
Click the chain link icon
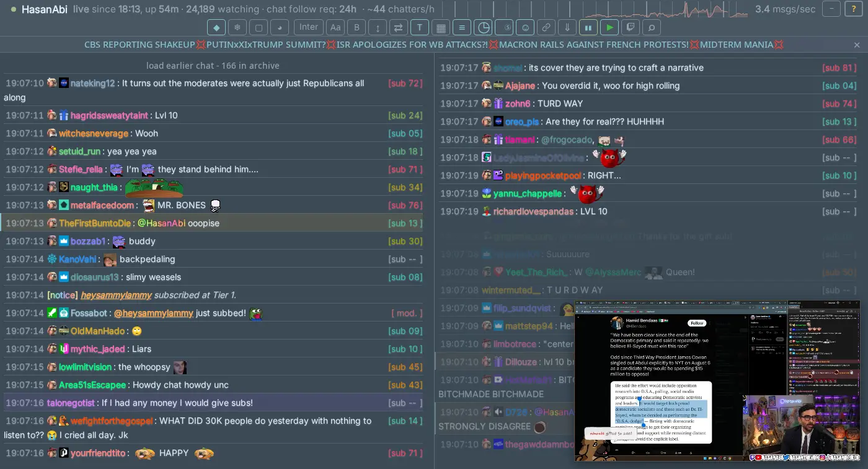[x=546, y=27]
